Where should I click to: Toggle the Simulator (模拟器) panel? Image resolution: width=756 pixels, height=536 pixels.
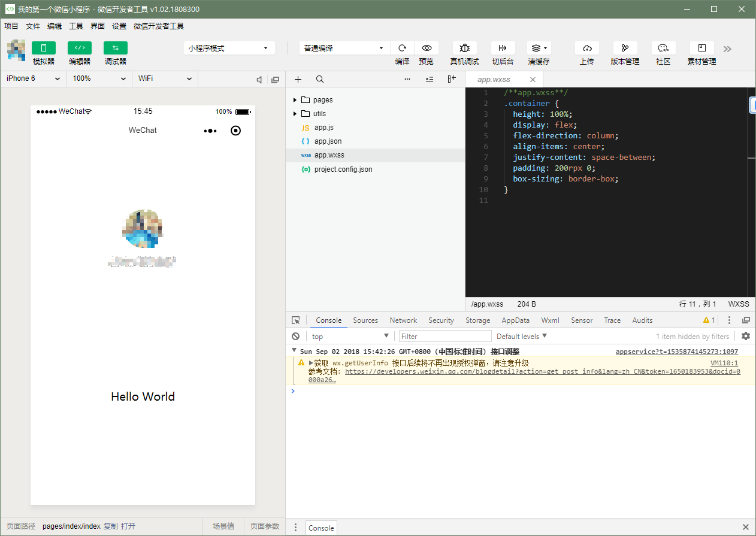(44, 48)
